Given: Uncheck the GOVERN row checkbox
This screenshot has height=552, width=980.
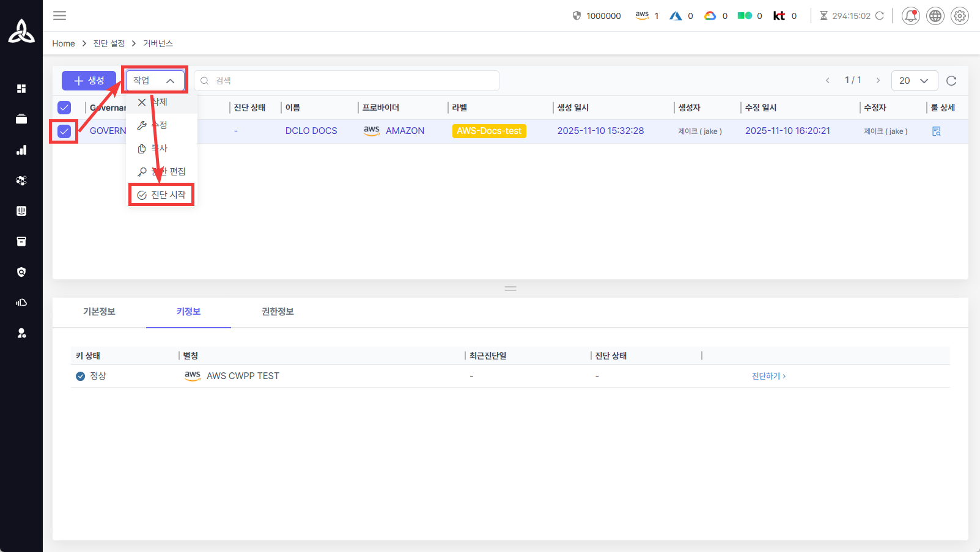Looking at the screenshot, I should pos(64,131).
